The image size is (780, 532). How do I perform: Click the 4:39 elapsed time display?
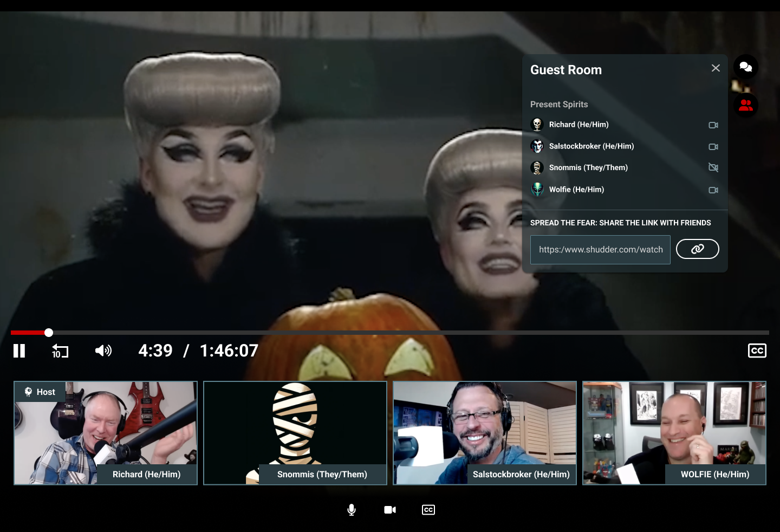(155, 351)
